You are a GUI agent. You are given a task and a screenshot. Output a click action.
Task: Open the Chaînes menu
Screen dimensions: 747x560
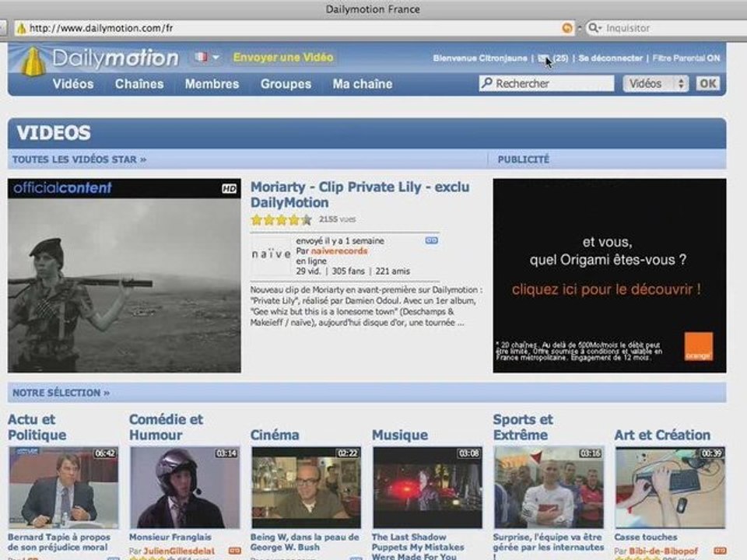coord(139,84)
